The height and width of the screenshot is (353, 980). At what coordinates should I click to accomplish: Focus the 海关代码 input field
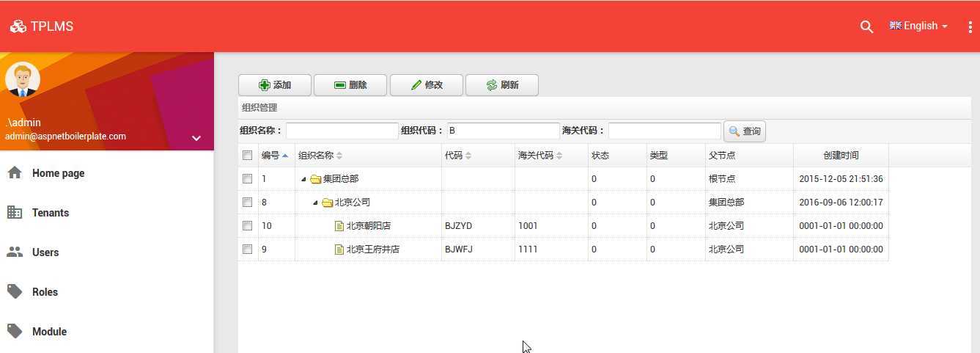(x=665, y=131)
